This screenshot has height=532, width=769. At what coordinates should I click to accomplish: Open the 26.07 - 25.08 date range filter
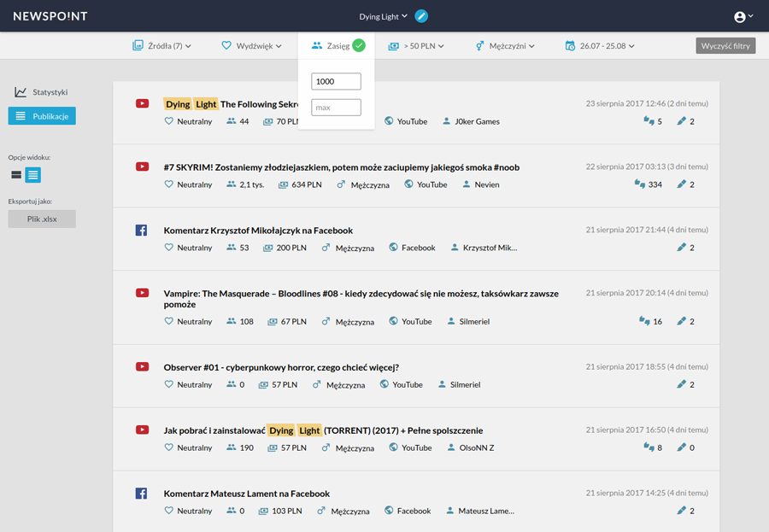pos(600,45)
